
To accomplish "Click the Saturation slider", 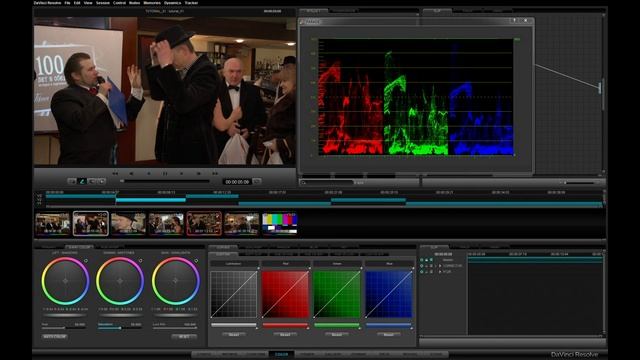I will click(x=120, y=328).
